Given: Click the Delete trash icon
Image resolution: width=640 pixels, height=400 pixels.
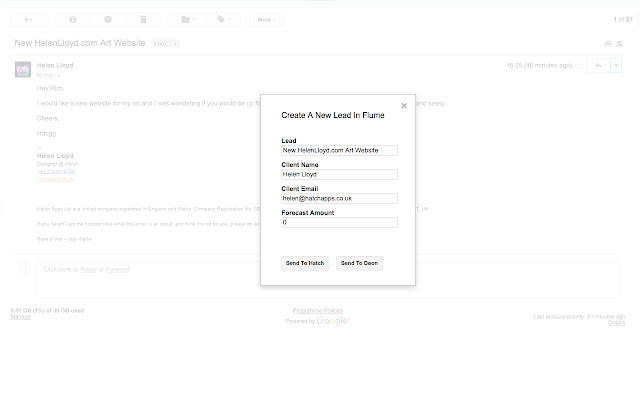Looking at the screenshot, I should pyautogui.click(x=143, y=20).
